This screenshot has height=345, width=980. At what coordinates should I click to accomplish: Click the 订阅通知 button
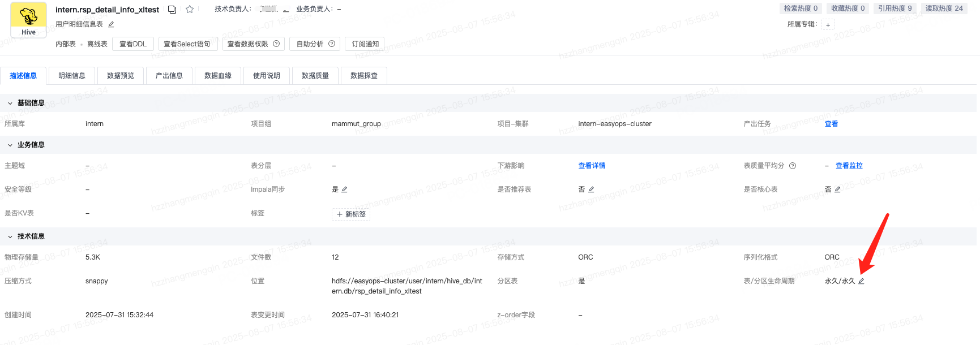pyautogui.click(x=365, y=44)
